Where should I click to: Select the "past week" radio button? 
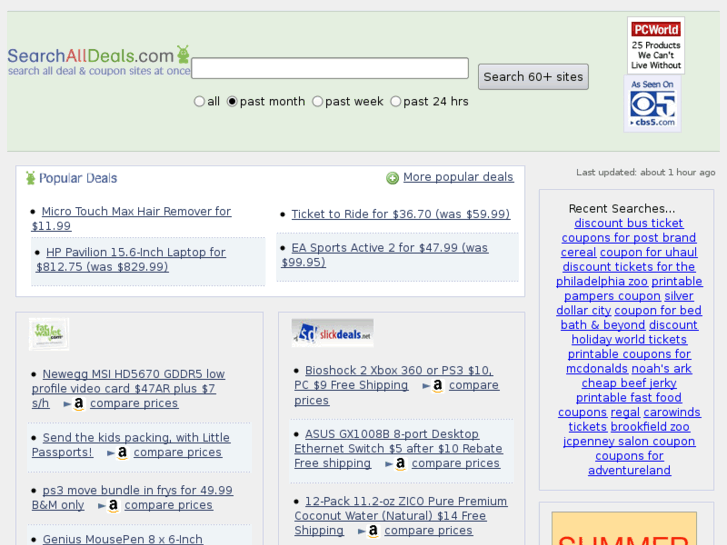point(317,102)
